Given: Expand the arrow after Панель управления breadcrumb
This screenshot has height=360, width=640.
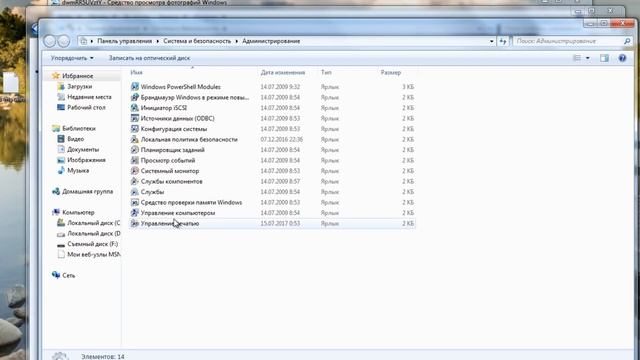Looking at the screenshot, I should 158,41.
